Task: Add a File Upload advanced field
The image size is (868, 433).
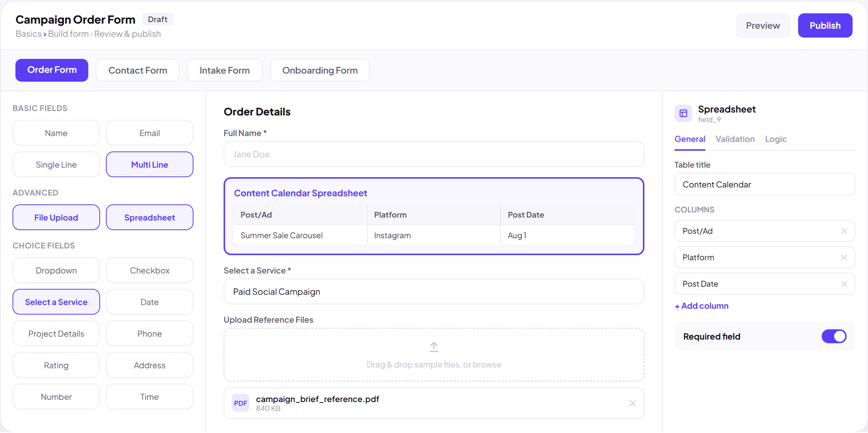Action: point(56,217)
